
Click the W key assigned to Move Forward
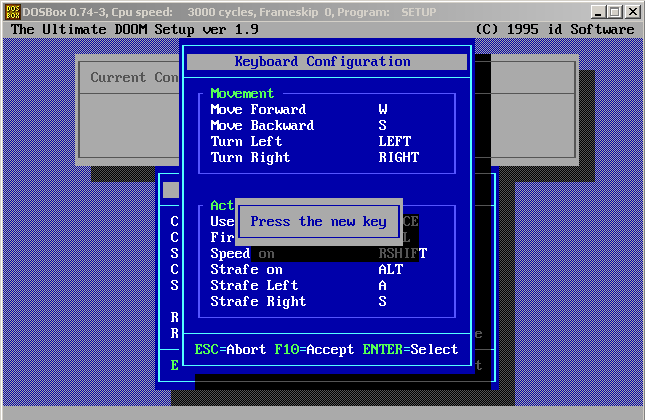point(383,109)
